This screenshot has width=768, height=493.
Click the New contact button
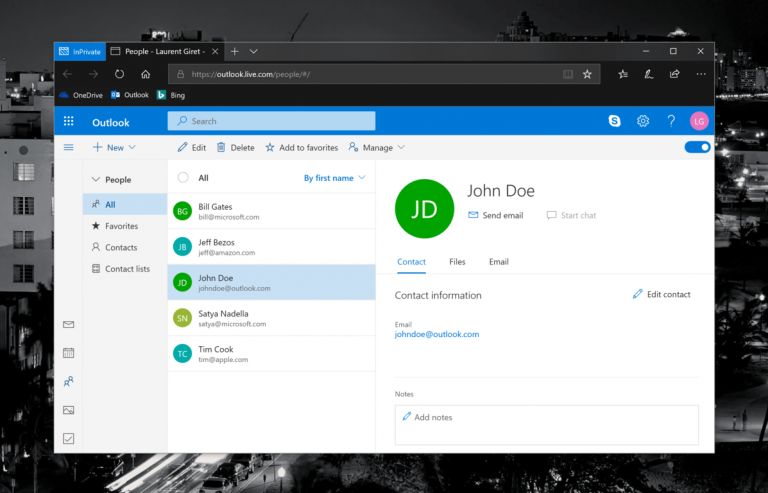point(109,147)
